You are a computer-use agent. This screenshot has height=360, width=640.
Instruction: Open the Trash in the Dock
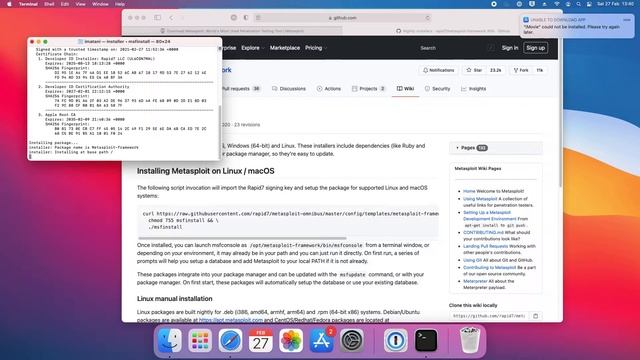click(470, 340)
